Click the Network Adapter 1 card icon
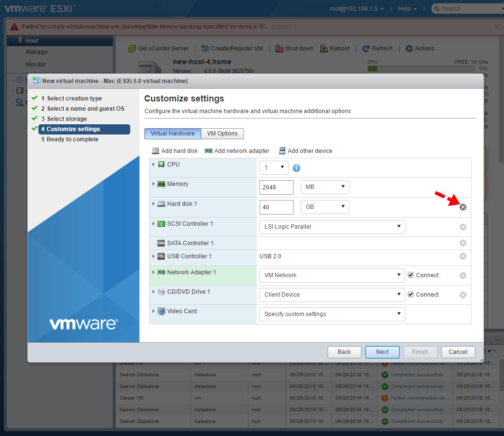The width and height of the screenshot is (504, 436). point(161,272)
